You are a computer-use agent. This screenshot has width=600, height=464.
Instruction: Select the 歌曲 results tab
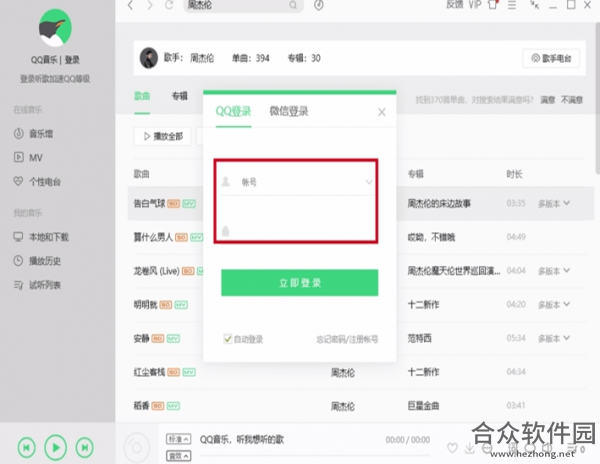142,96
